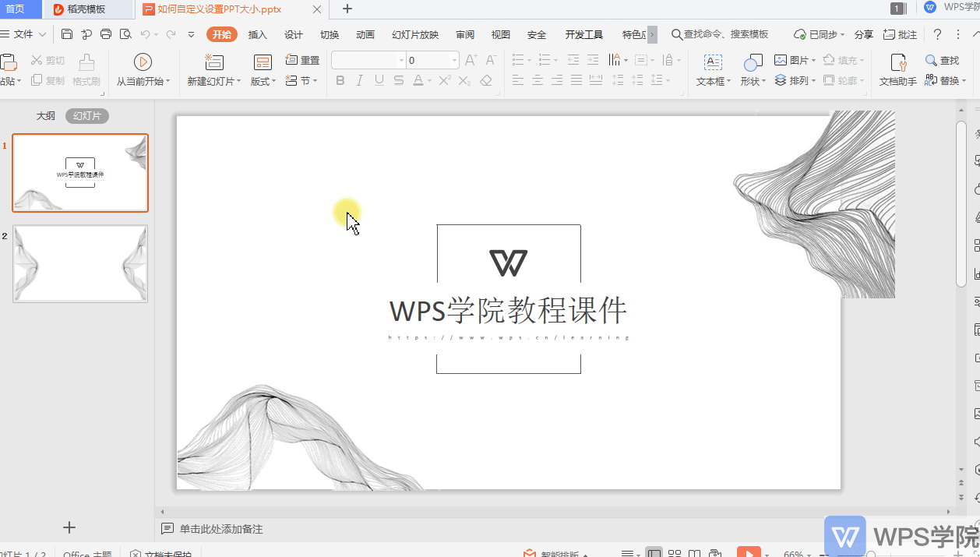Click the plus icon to open new tab
The width and height of the screenshot is (980, 557).
coord(347,9)
